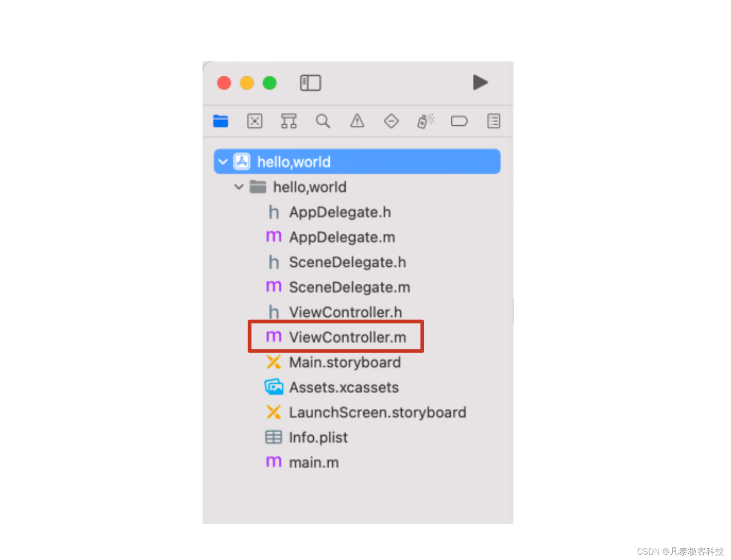Screen dimensions: 731x560
Task: Switch to Source Control navigator icon
Action: pos(255,121)
